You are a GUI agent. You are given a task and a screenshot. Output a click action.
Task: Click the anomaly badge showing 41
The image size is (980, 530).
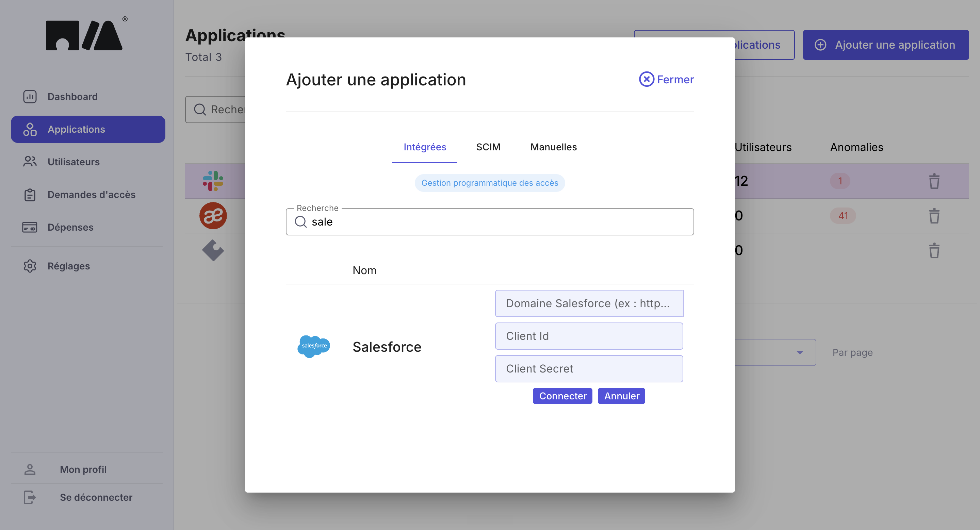pos(843,216)
